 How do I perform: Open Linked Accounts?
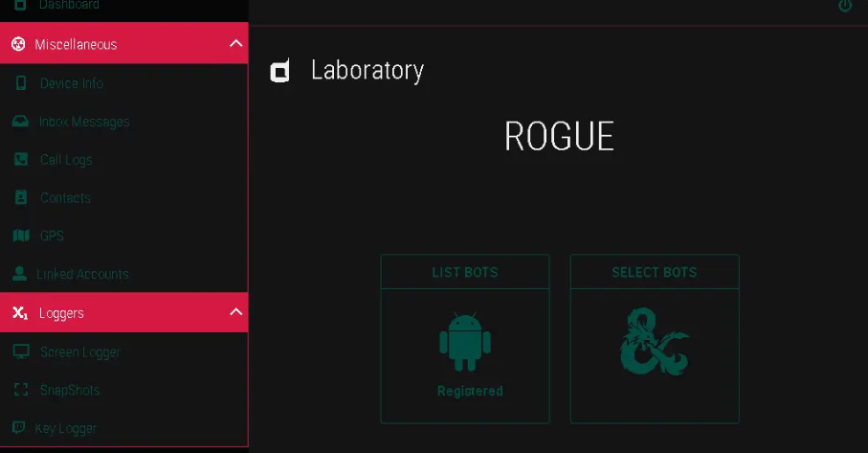tap(82, 274)
